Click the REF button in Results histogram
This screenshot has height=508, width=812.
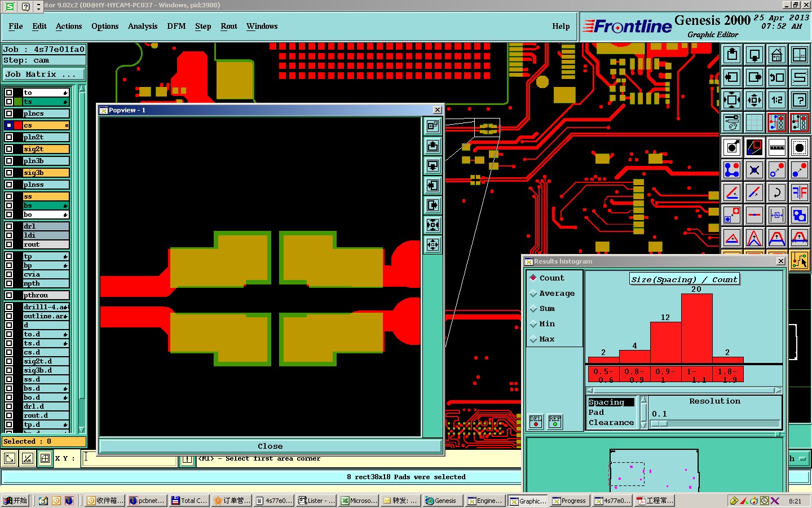pos(555,421)
